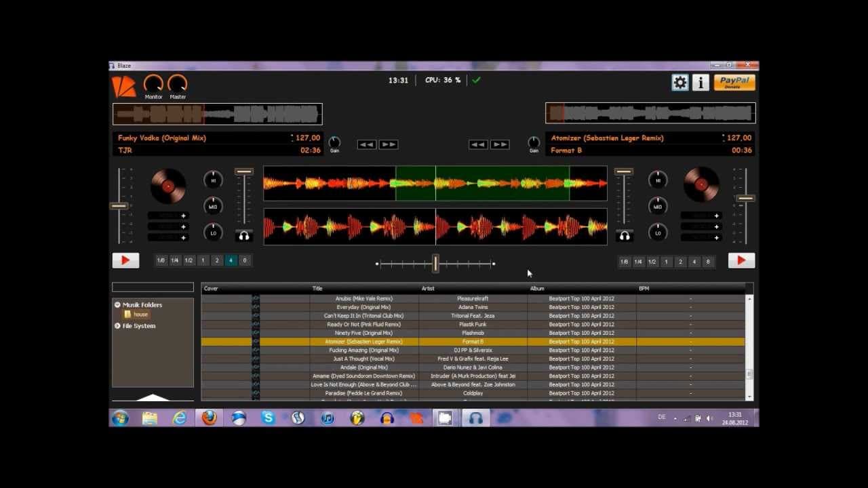
Task: Adjust the Monitor volume knob
Action: [153, 83]
